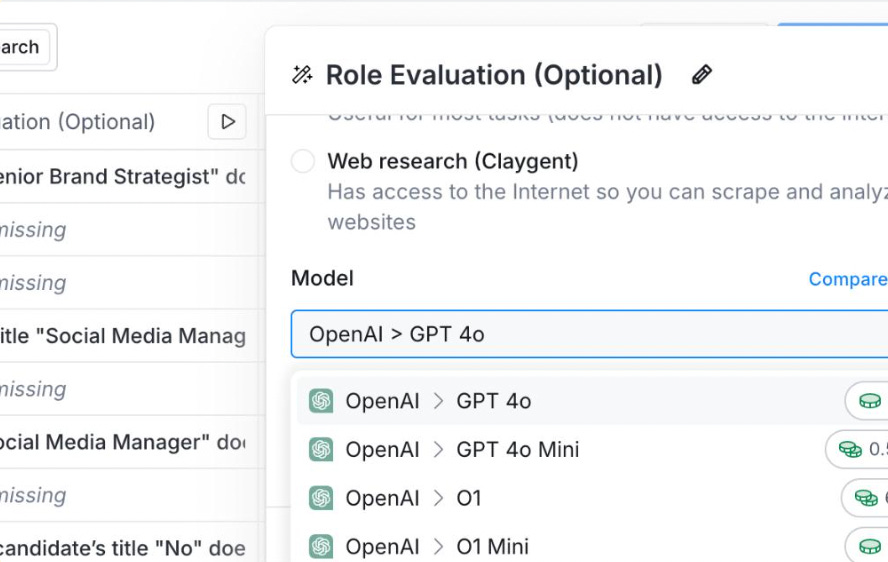Screen dimensions: 888x562
Task: Choose OpenAI O1 model option
Action: [x=592, y=499]
